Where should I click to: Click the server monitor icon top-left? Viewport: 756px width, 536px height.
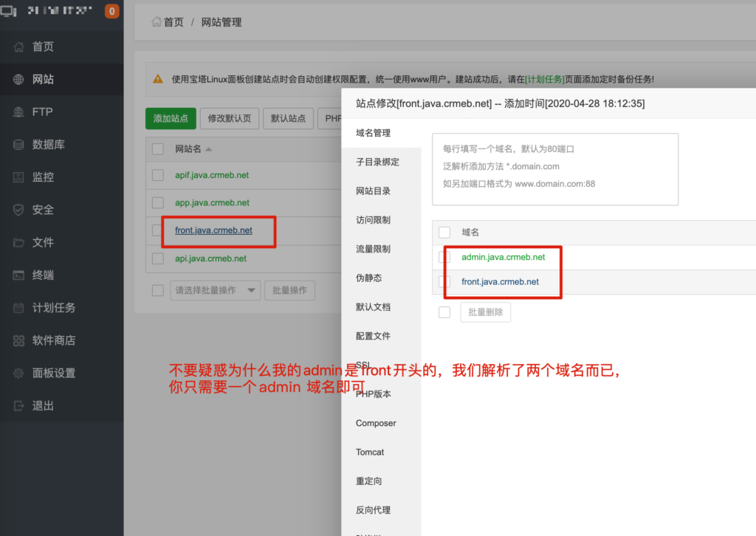[x=9, y=11]
